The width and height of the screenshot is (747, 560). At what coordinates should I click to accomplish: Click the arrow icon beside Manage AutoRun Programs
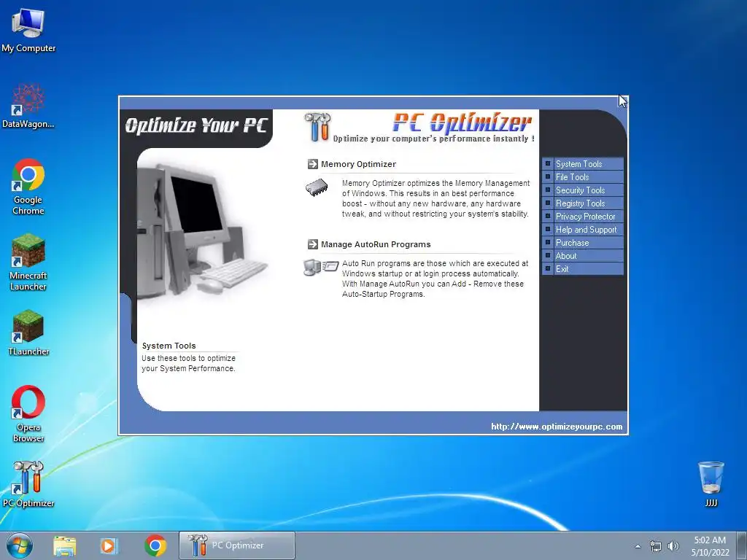tap(312, 244)
